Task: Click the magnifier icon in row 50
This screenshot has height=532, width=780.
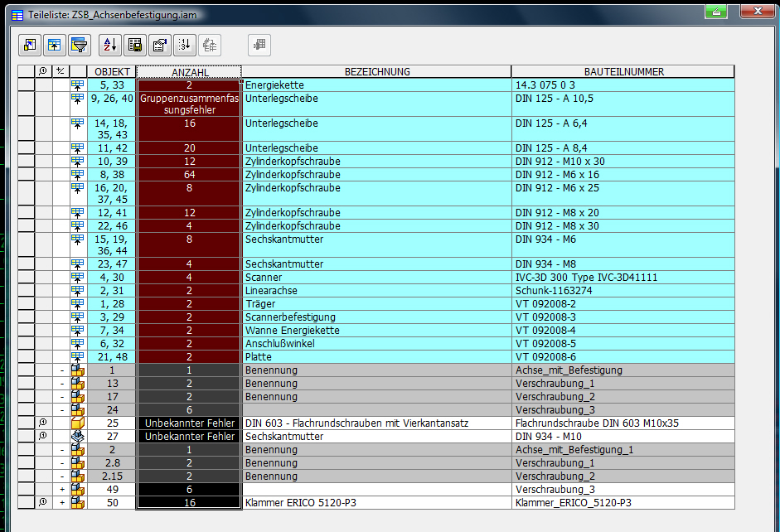Action: (x=43, y=503)
